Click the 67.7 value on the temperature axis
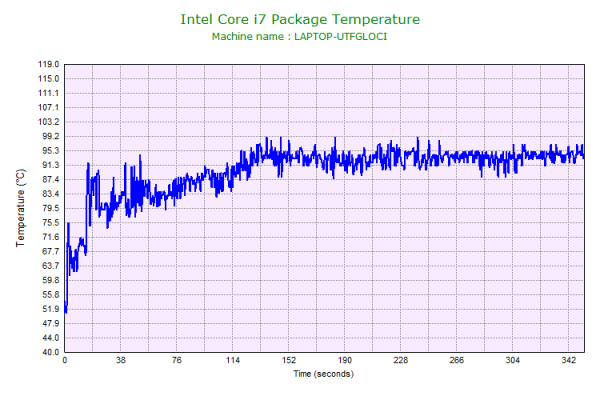600x400 pixels. pos(51,251)
